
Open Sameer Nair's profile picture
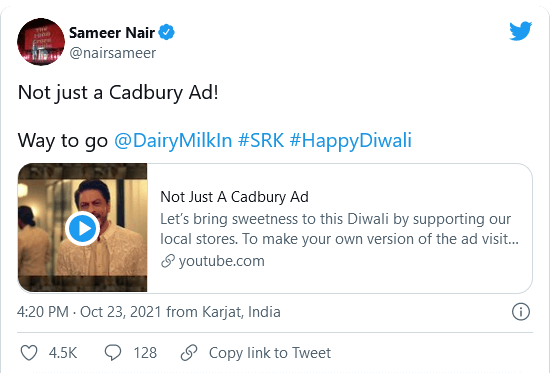41,42
